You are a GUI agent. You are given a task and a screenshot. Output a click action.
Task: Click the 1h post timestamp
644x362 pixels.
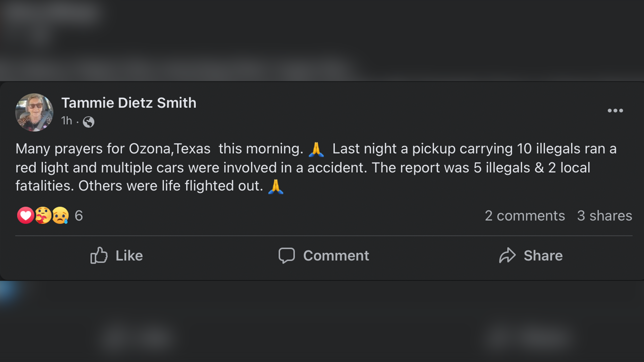tap(66, 121)
